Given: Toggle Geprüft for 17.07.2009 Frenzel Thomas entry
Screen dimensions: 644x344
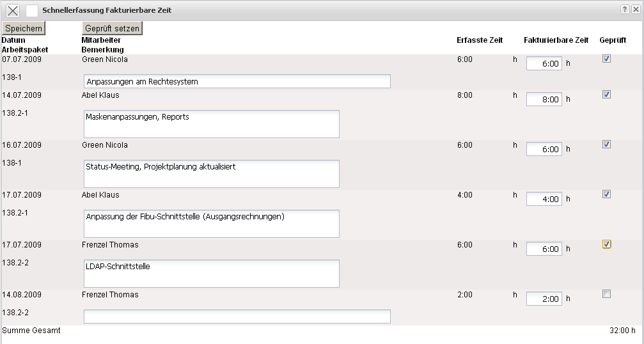Looking at the screenshot, I should [x=606, y=244].
